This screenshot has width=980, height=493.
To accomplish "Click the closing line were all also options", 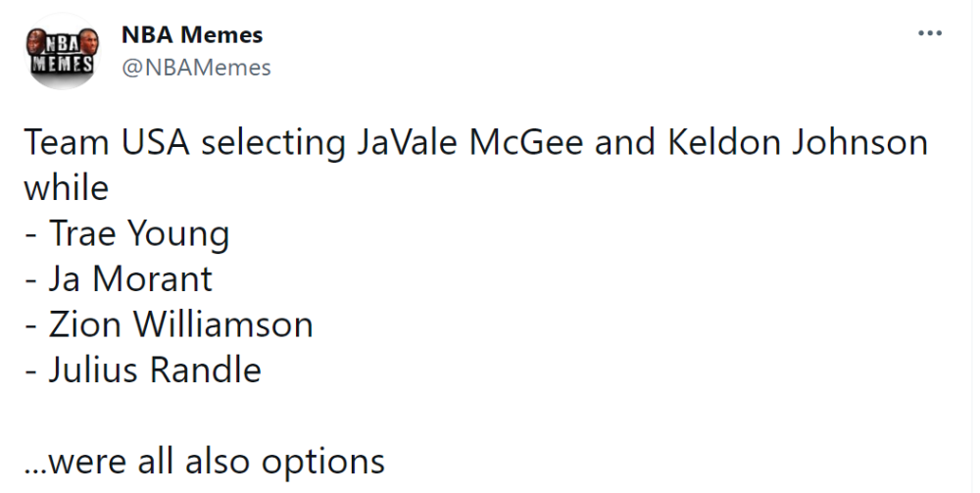I will [x=205, y=463].
